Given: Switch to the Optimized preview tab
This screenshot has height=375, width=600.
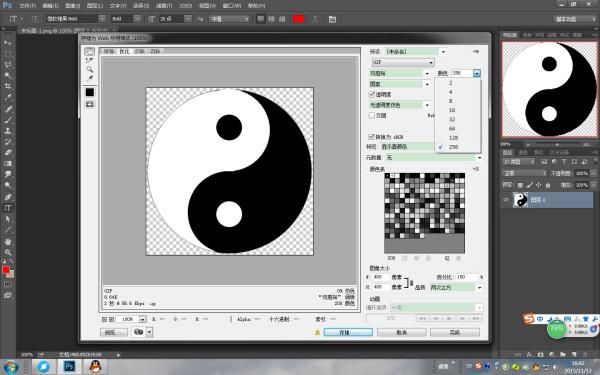Looking at the screenshot, I should pos(124,51).
